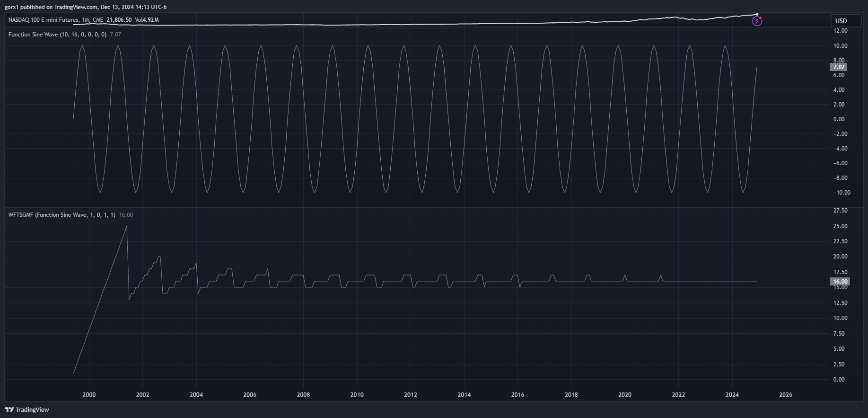The height and width of the screenshot is (418, 868).
Task: Click the 2020 year label on the time axis
Action: tap(625, 395)
